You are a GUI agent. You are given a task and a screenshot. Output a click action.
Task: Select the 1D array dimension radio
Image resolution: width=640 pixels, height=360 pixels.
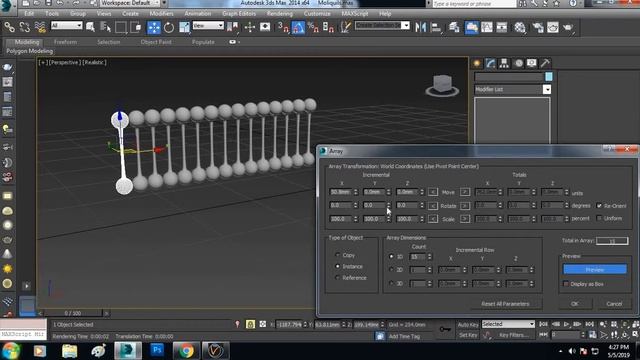(x=391, y=256)
